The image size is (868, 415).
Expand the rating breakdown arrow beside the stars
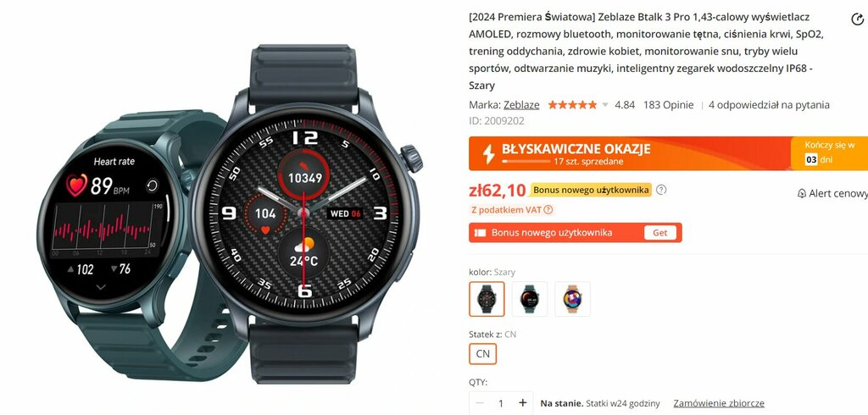[605, 105]
